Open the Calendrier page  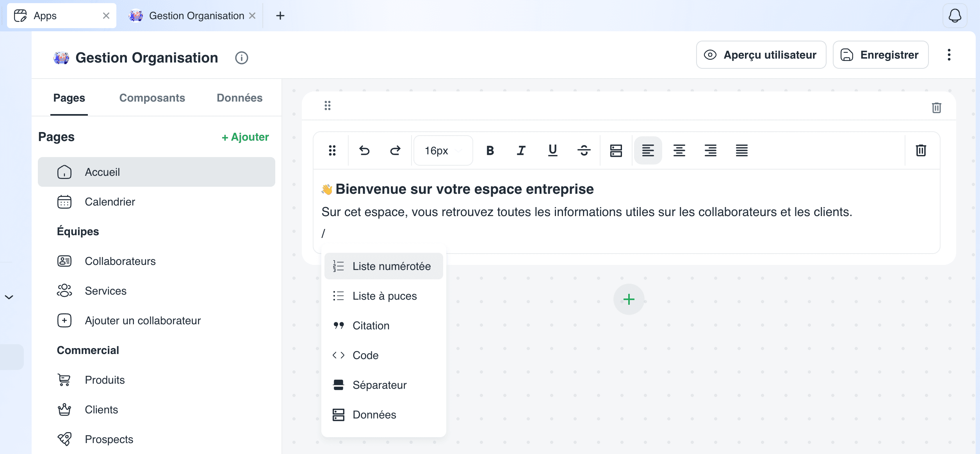click(x=157, y=202)
